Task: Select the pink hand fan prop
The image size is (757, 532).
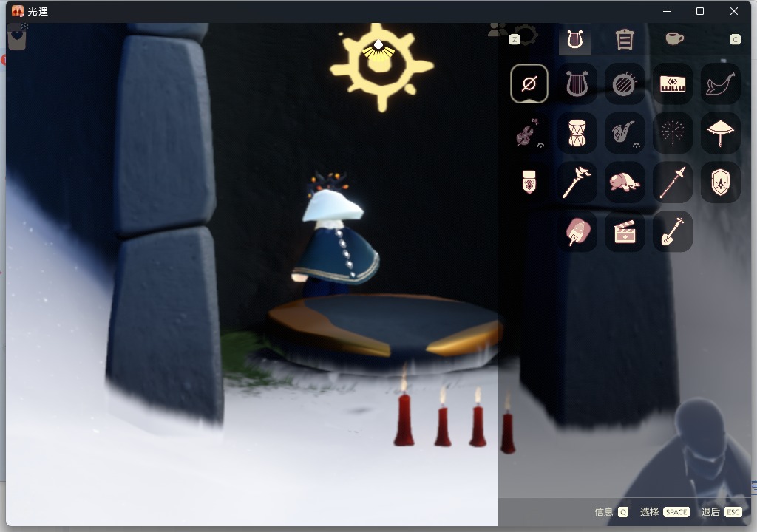Action: [577, 231]
